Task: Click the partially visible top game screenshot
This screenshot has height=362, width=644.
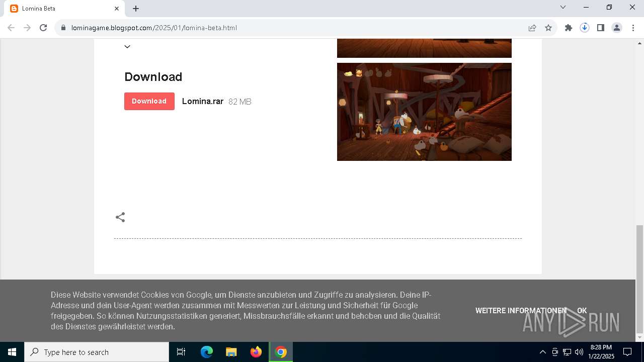Action: pyautogui.click(x=424, y=48)
